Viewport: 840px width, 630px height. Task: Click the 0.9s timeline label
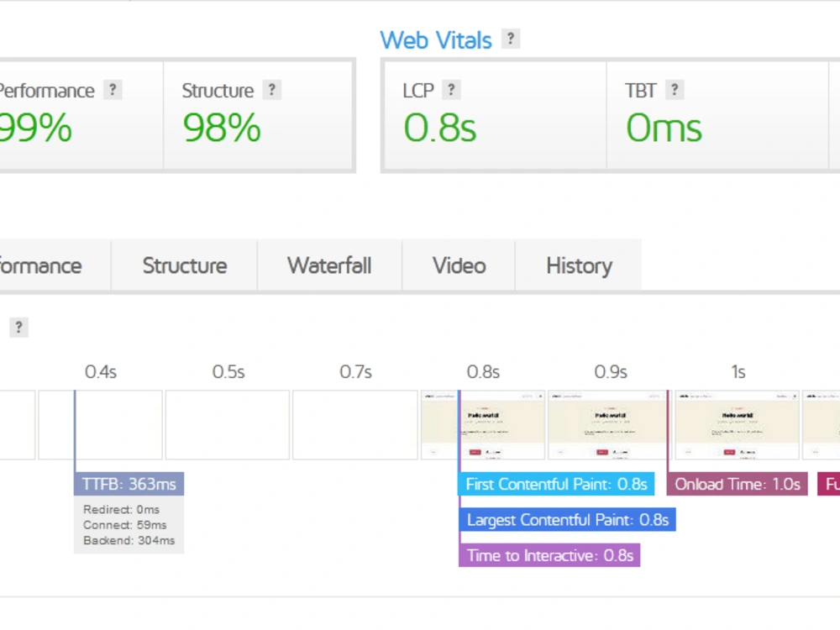click(x=611, y=372)
